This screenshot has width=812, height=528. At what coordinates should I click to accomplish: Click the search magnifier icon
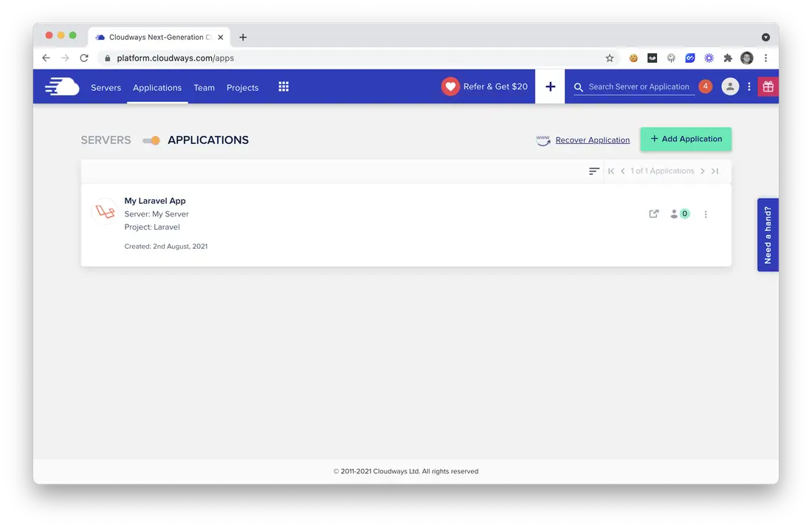(579, 87)
